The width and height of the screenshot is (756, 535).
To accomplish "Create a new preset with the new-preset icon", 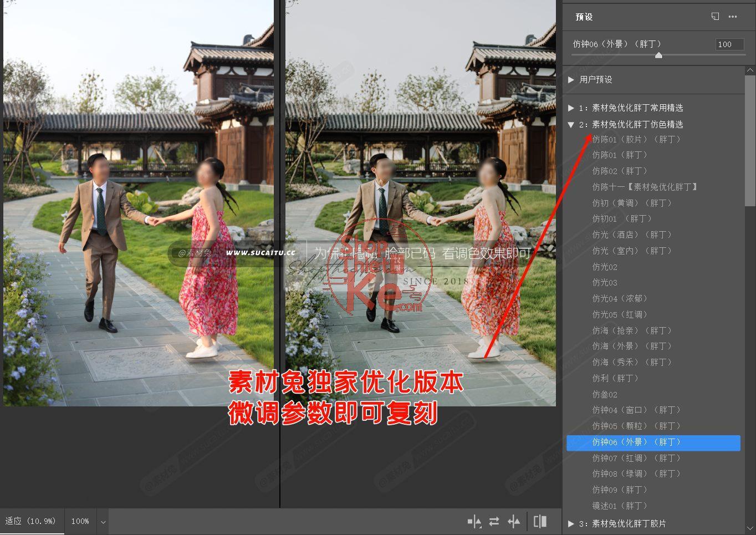I will coord(716,17).
